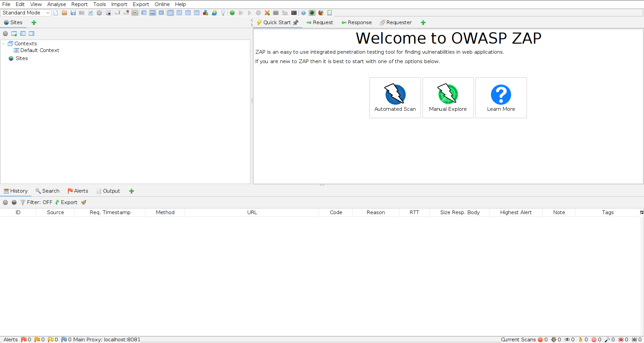Viewport: 644px width, 343px height.
Task: Collapse left panel with the divider arrow
Action: pyautogui.click(x=252, y=20)
